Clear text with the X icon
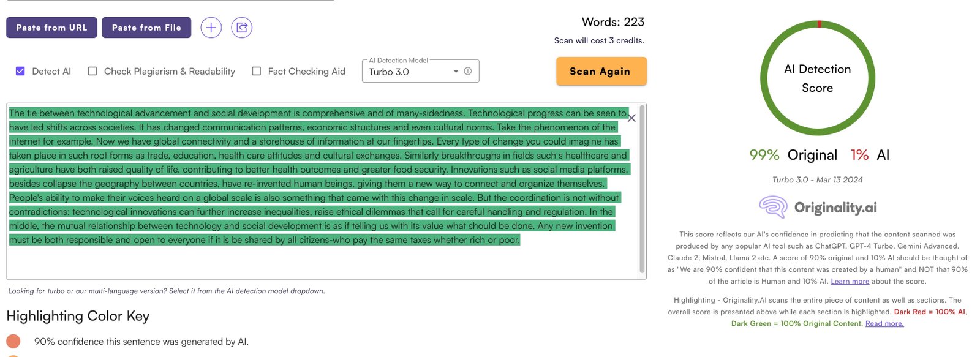Screen dimensions: 980x357 coord(631,118)
